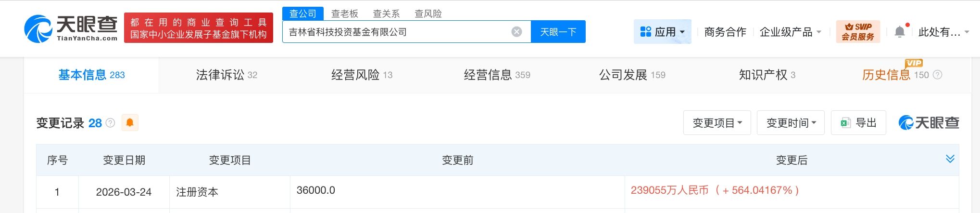
Task: Export records with 导出 button
Action: coord(858,123)
